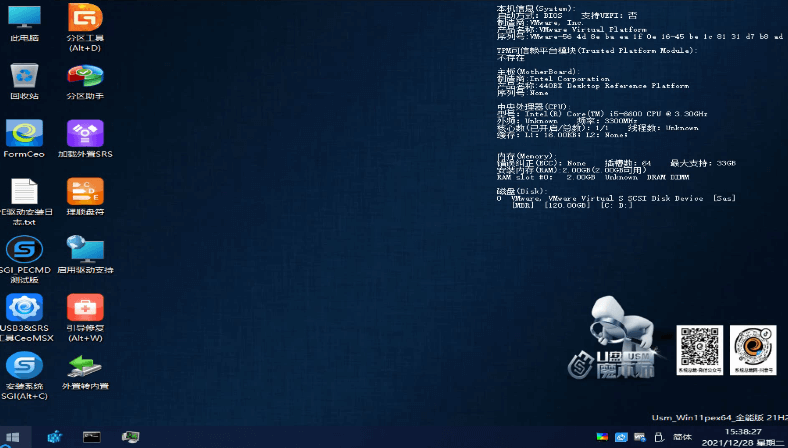Click the 磁盘(Disk) heading text
Viewport: 788px width, 448px height.
pyautogui.click(x=521, y=191)
